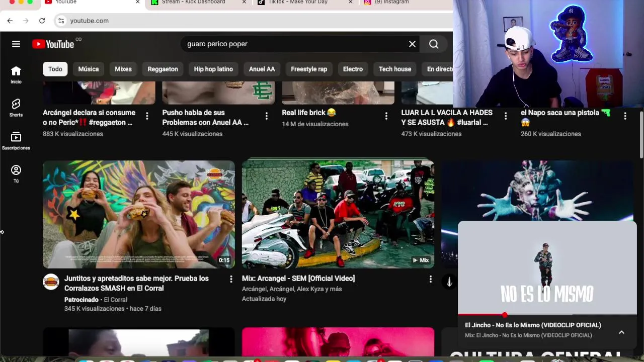Click the round down arrow button
This screenshot has height=362, width=644.
click(449, 282)
